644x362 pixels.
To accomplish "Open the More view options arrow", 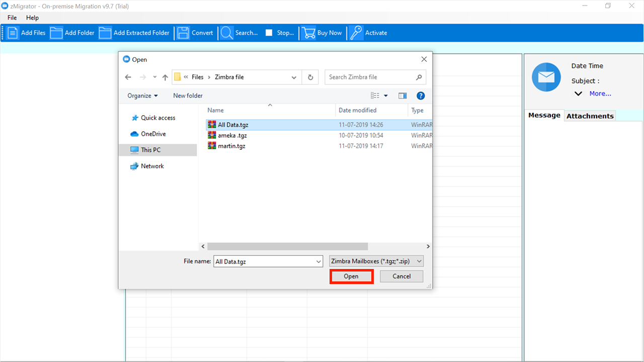I will click(386, 96).
